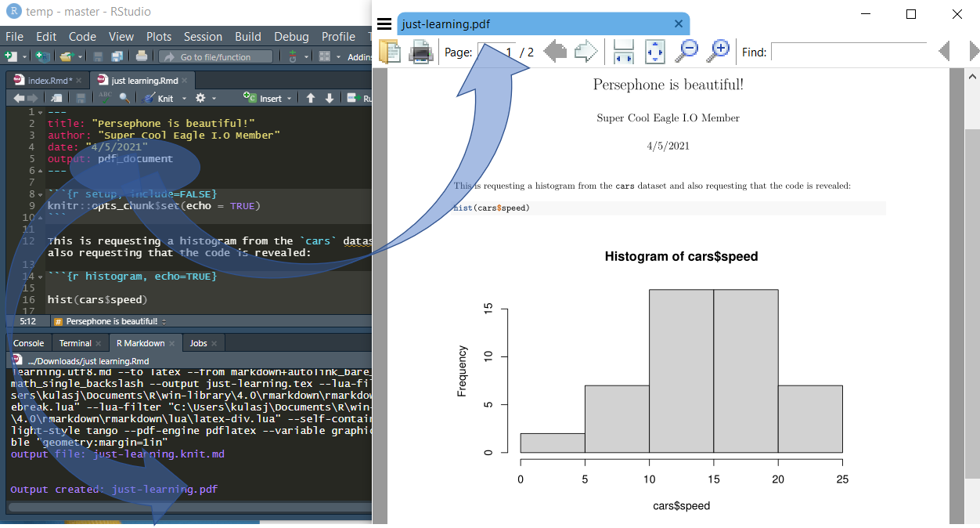Screen dimensions: 980x528
Task: Go to next PDF page
Action: point(586,52)
